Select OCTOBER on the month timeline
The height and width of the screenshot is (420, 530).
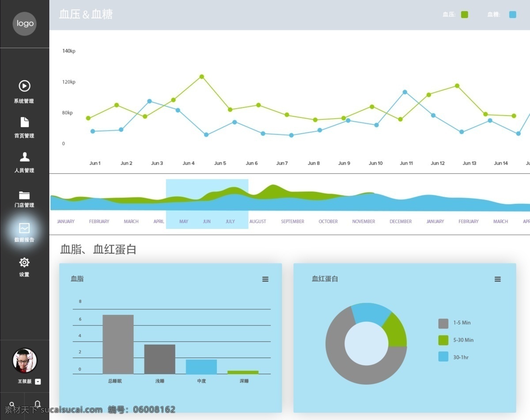tap(328, 221)
